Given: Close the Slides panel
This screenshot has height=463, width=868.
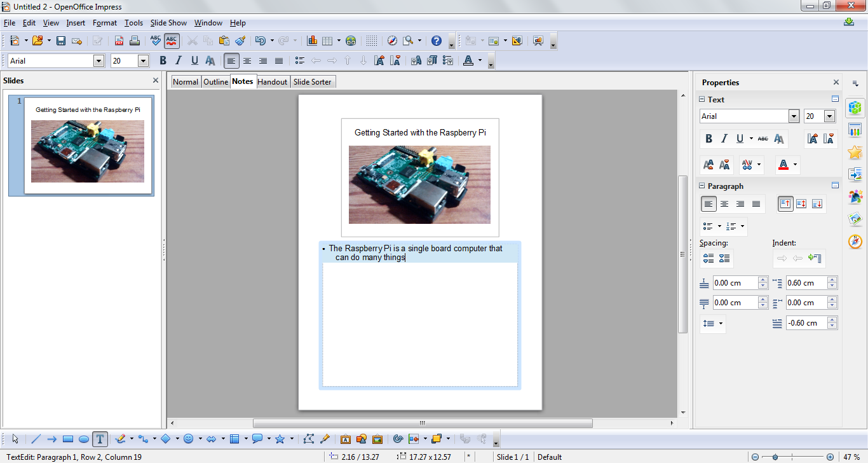Looking at the screenshot, I should [x=156, y=81].
